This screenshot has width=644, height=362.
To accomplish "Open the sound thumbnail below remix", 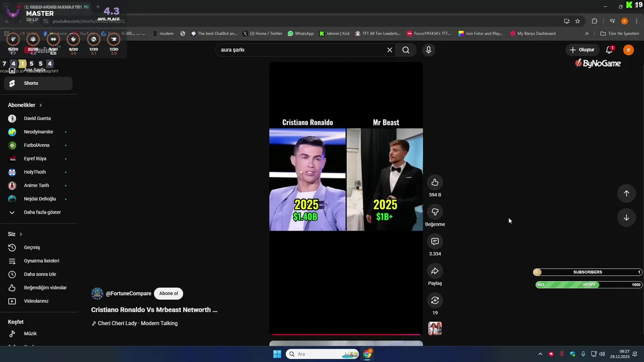I will point(435,328).
